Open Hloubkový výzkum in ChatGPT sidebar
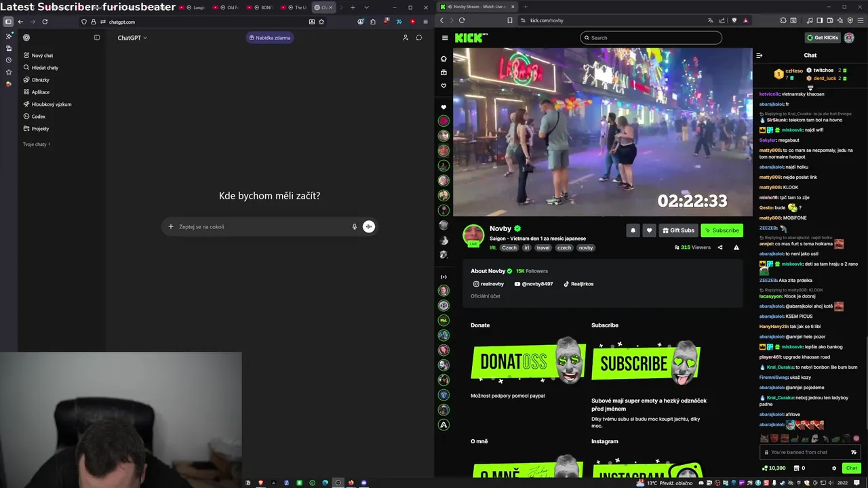The height and width of the screenshot is (488, 868). pos(47,104)
